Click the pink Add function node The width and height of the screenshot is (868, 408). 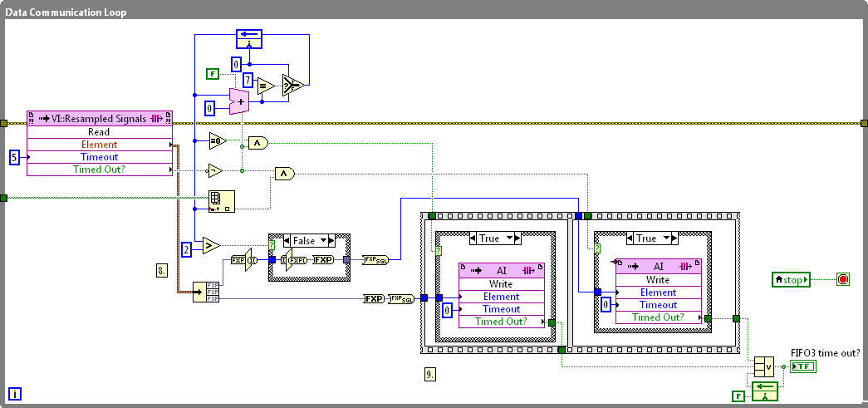pyautogui.click(x=238, y=101)
